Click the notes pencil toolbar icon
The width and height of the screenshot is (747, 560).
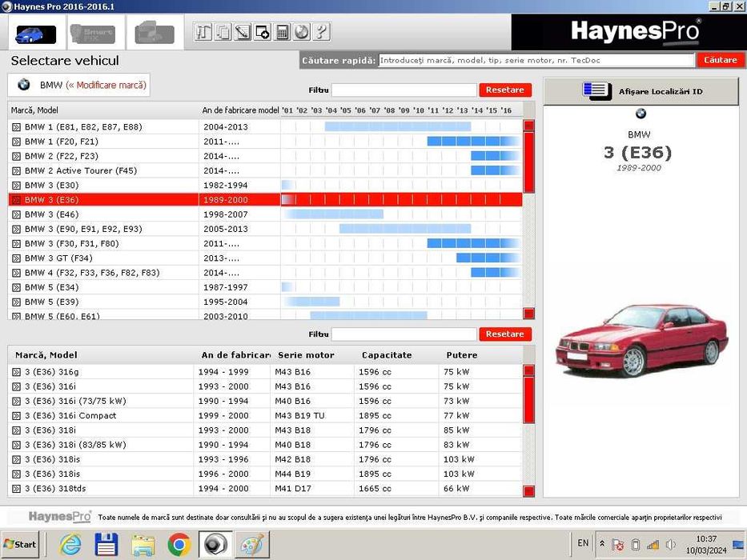pyautogui.click(x=242, y=32)
